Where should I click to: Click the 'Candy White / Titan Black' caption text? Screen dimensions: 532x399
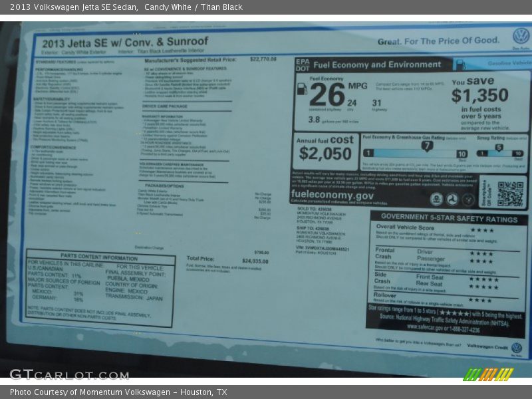pyautogui.click(x=194, y=7)
